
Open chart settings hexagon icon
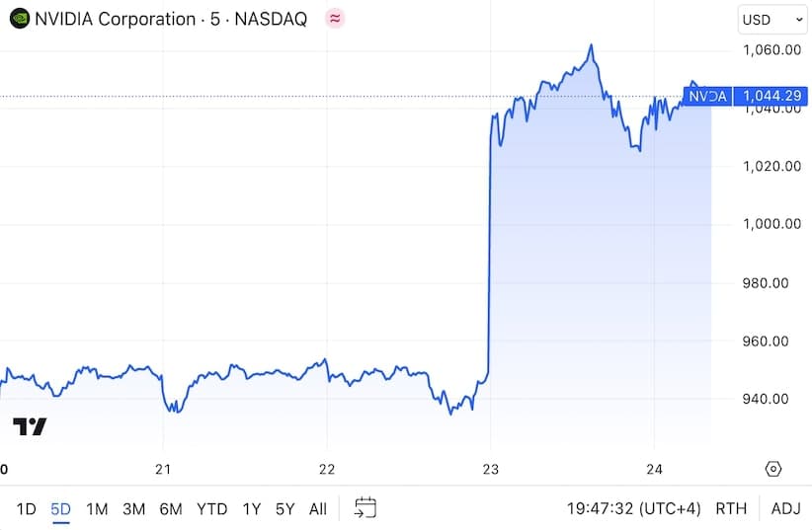click(x=772, y=469)
